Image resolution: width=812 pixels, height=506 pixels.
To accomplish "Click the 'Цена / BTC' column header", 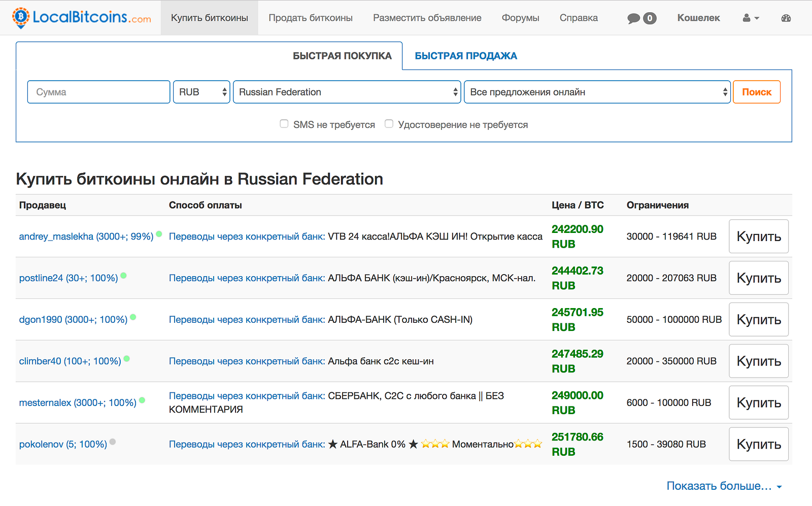I will click(x=578, y=205).
